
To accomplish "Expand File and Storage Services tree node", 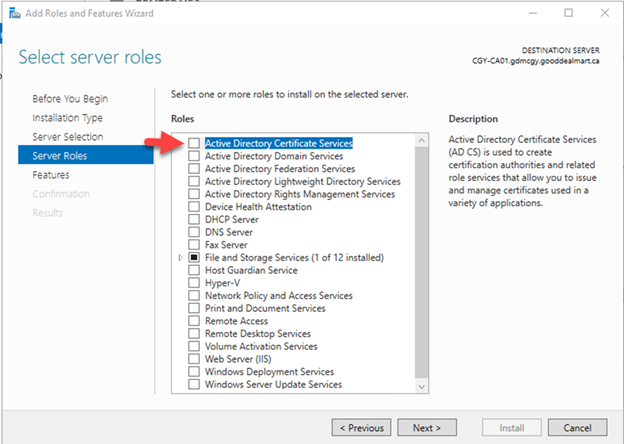I will click(180, 258).
